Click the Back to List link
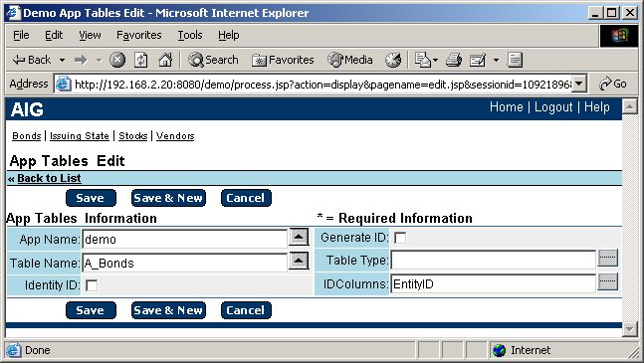Viewport: 644px width, 363px height. coord(49,178)
